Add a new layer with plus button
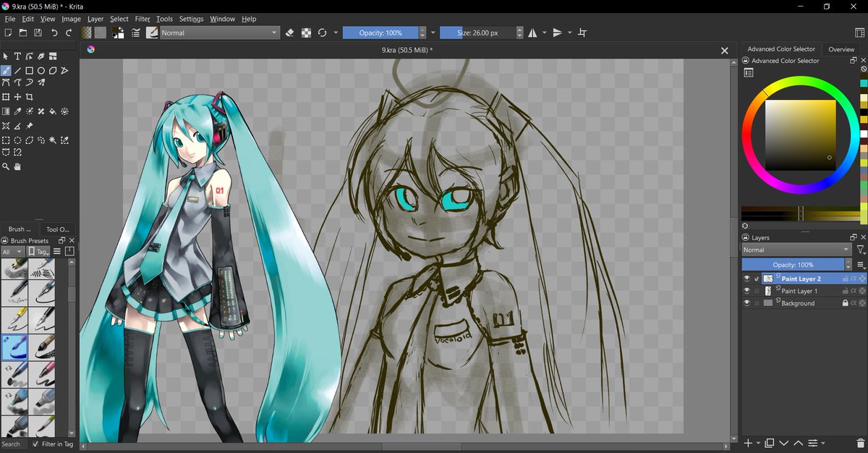 pos(748,443)
